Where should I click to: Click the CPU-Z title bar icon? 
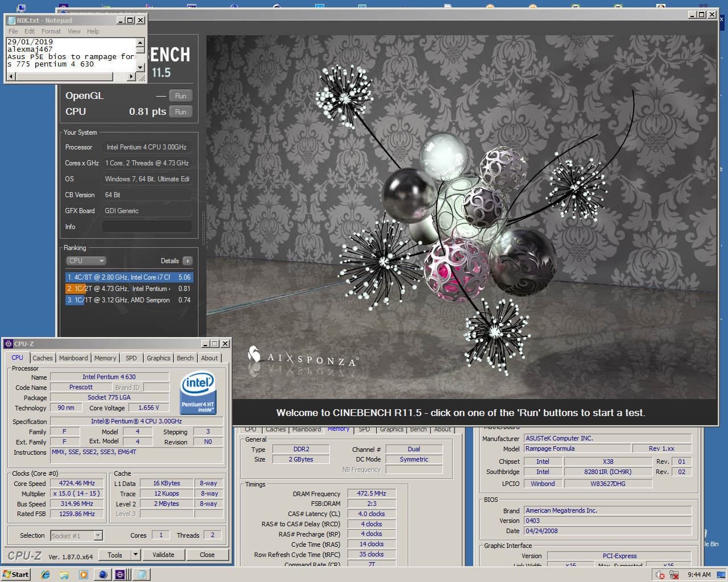pyautogui.click(x=9, y=344)
